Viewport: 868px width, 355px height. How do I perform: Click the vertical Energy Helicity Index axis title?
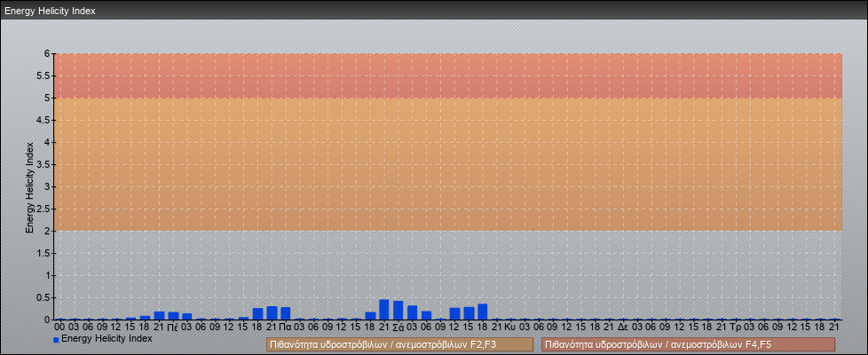point(30,187)
